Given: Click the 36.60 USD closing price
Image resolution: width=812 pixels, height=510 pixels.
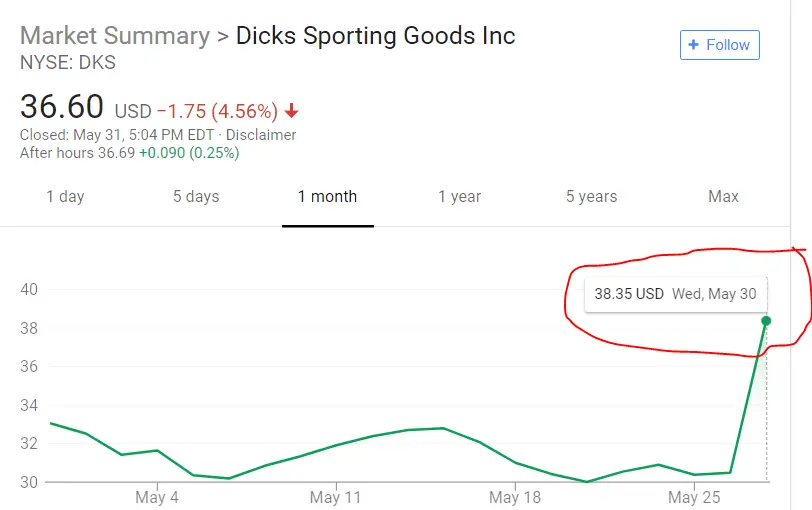Looking at the screenshot, I should 64,106.
